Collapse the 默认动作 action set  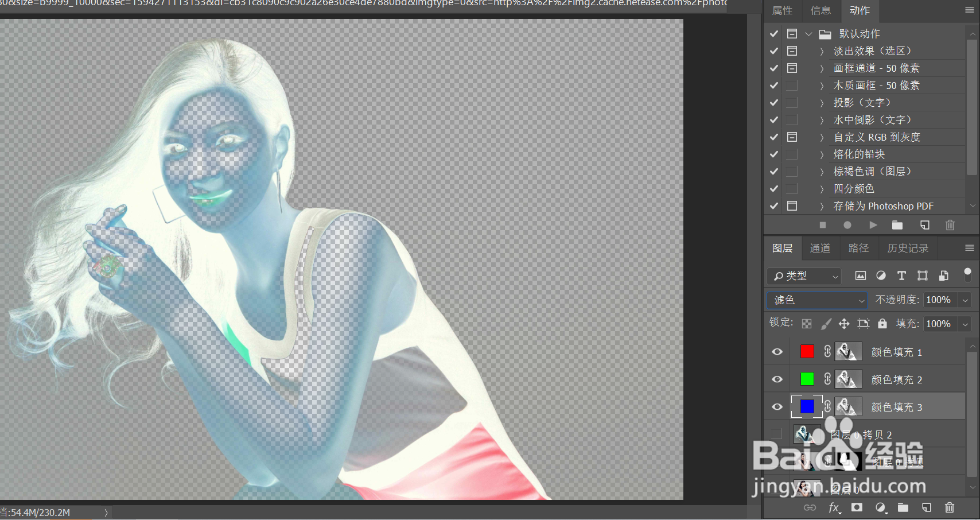pos(808,34)
